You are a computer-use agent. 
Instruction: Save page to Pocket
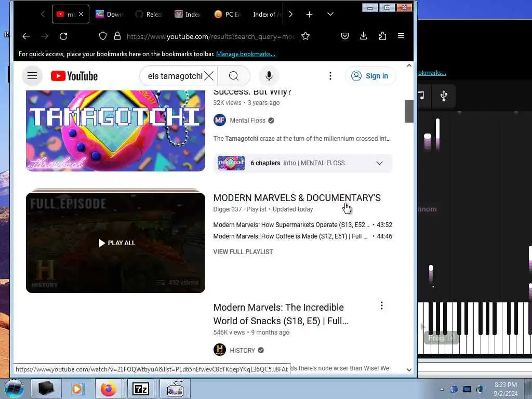[345, 36]
